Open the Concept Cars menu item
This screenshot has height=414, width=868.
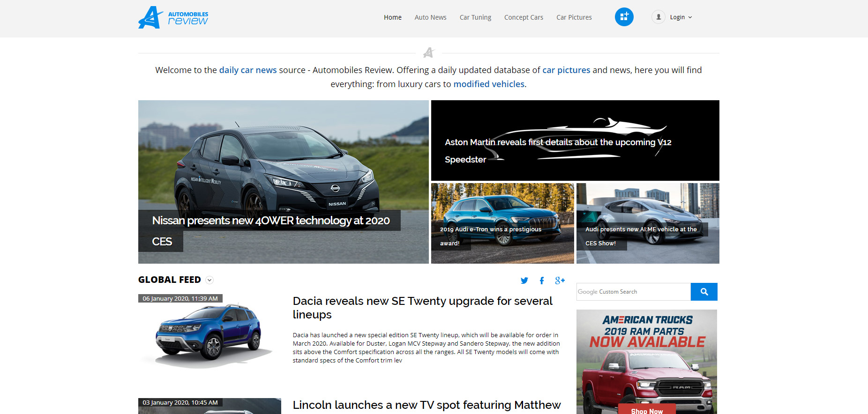pyautogui.click(x=524, y=17)
